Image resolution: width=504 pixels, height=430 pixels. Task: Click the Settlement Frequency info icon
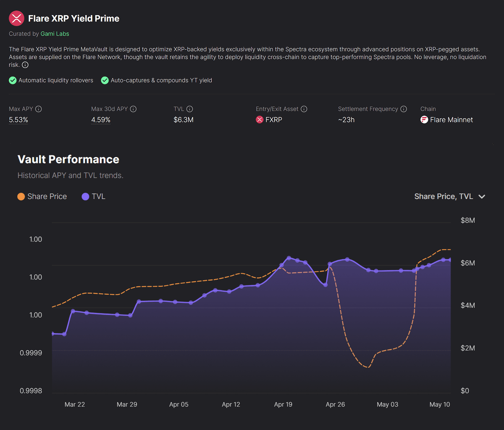[404, 109]
